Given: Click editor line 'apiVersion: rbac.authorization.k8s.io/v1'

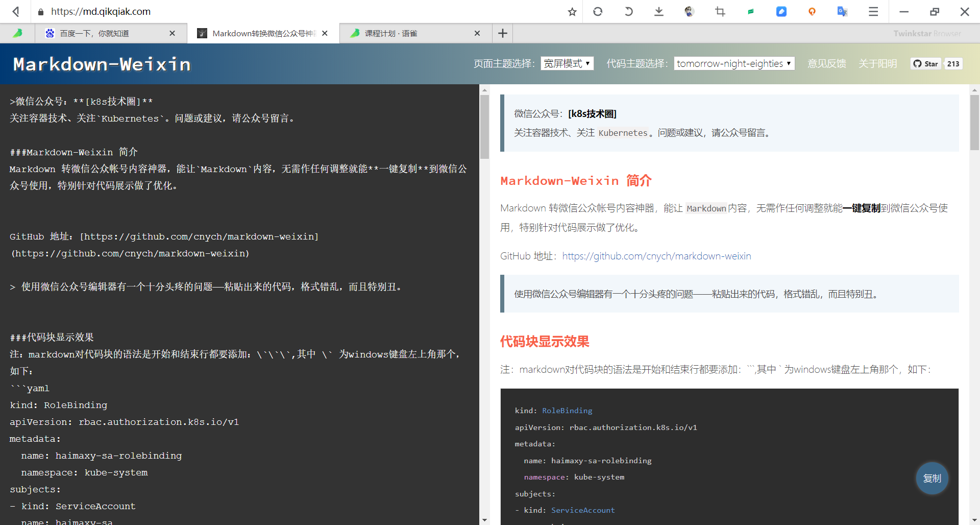Looking at the screenshot, I should tap(124, 422).
